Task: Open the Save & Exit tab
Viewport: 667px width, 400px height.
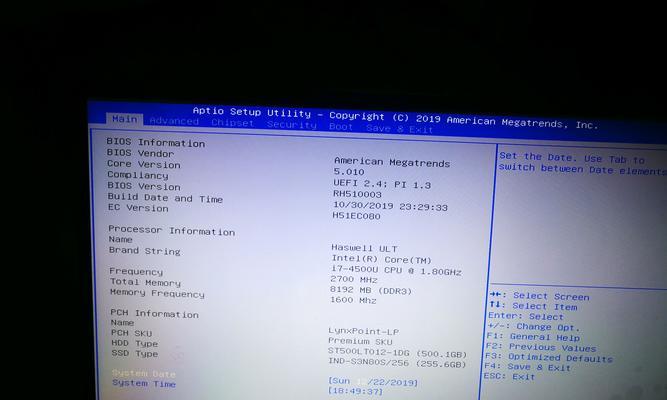Action: pos(399,128)
